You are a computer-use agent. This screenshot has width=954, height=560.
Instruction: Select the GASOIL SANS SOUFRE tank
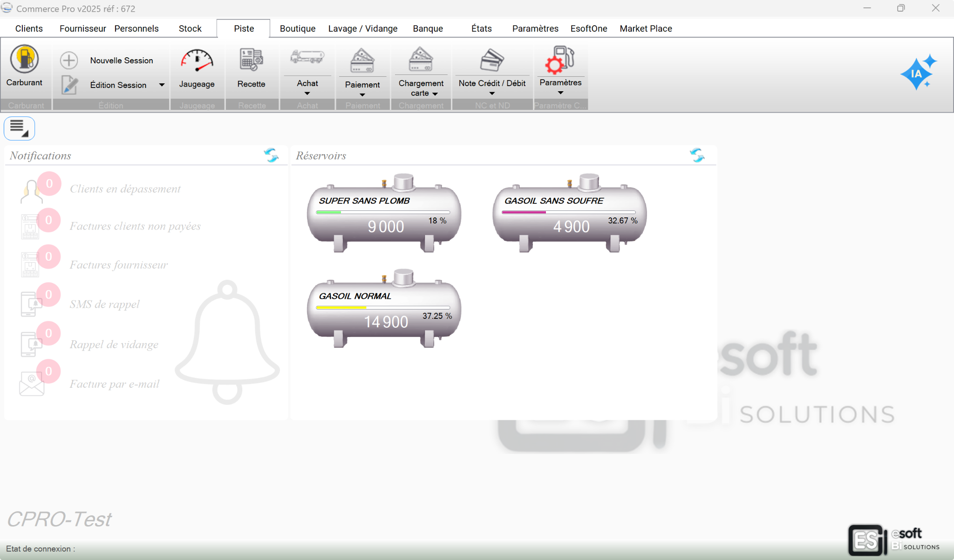(569, 213)
